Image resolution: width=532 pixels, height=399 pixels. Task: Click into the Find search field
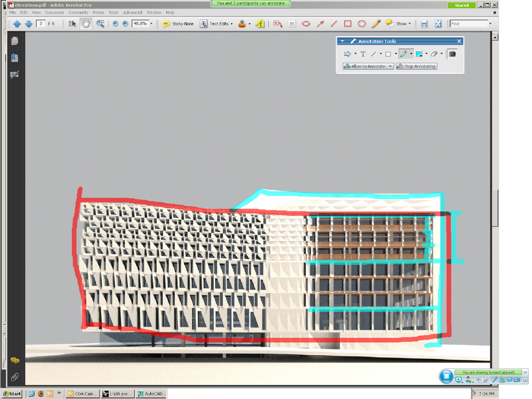469,24
